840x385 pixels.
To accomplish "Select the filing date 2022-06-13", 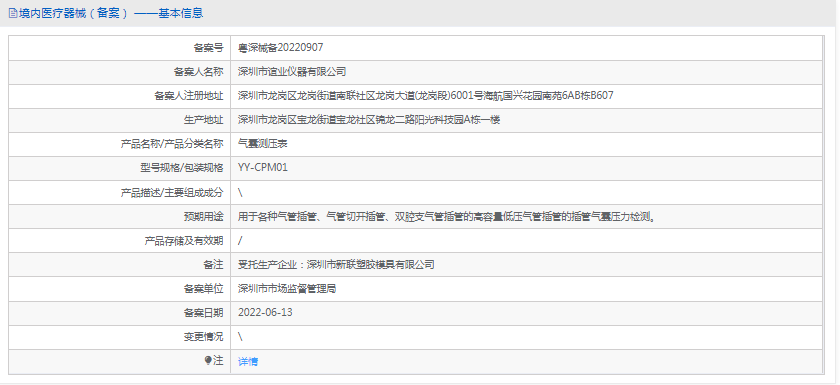I will tap(266, 312).
